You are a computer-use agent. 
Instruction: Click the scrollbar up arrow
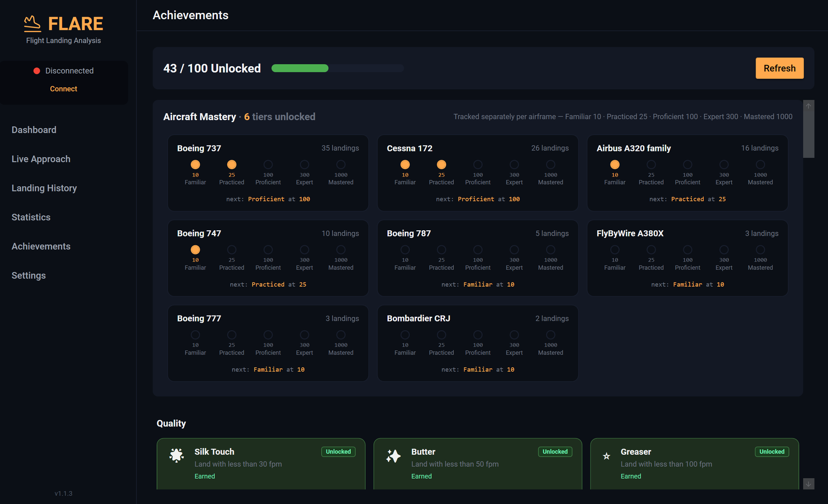809,106
